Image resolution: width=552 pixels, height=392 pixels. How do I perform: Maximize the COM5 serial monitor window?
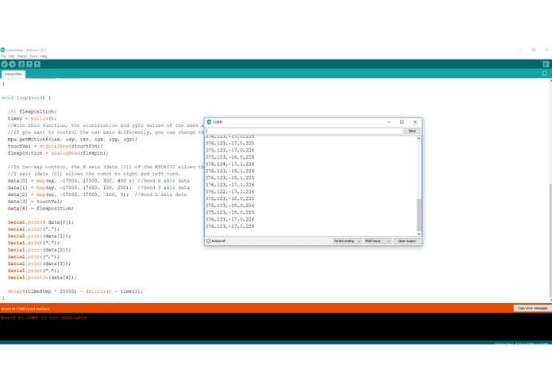402,122
